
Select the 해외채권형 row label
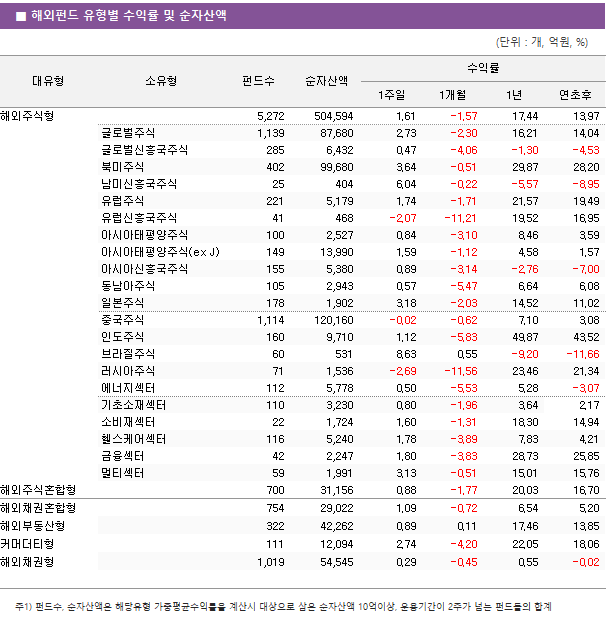[27, 562]
